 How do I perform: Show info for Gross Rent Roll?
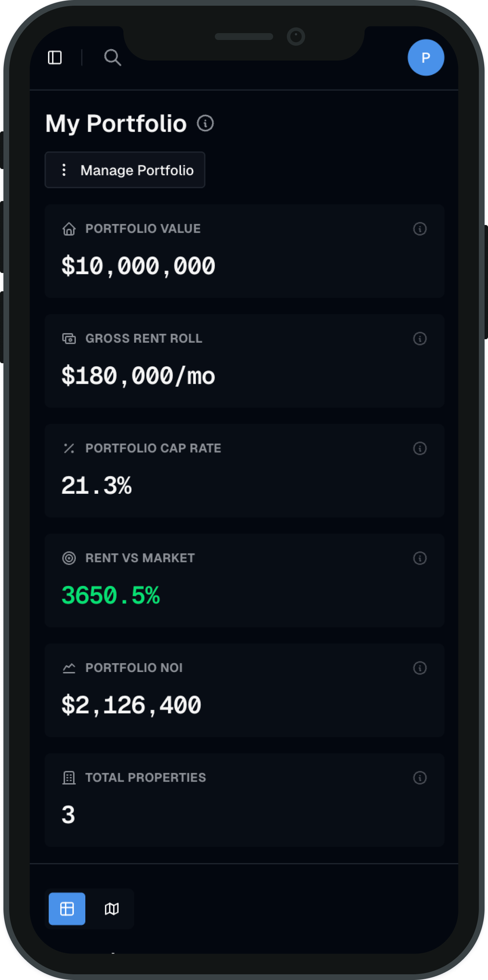(419, 338)
